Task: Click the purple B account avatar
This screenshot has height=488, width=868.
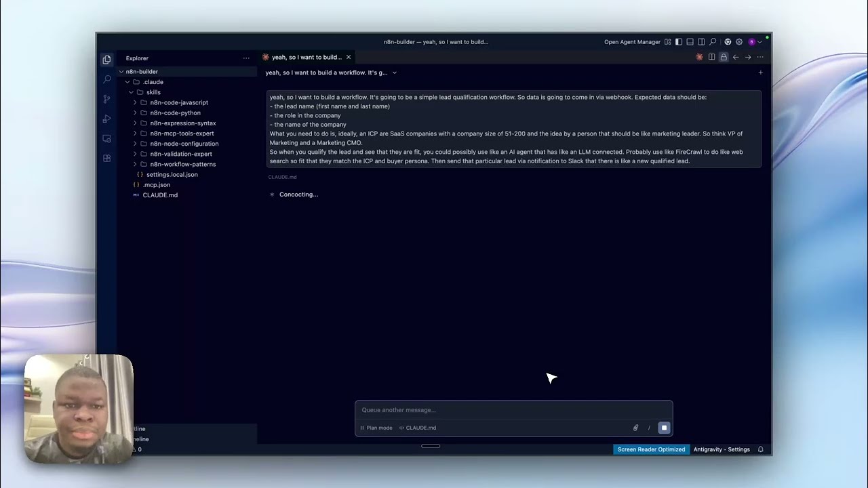Action: click(x=751, y=42)
